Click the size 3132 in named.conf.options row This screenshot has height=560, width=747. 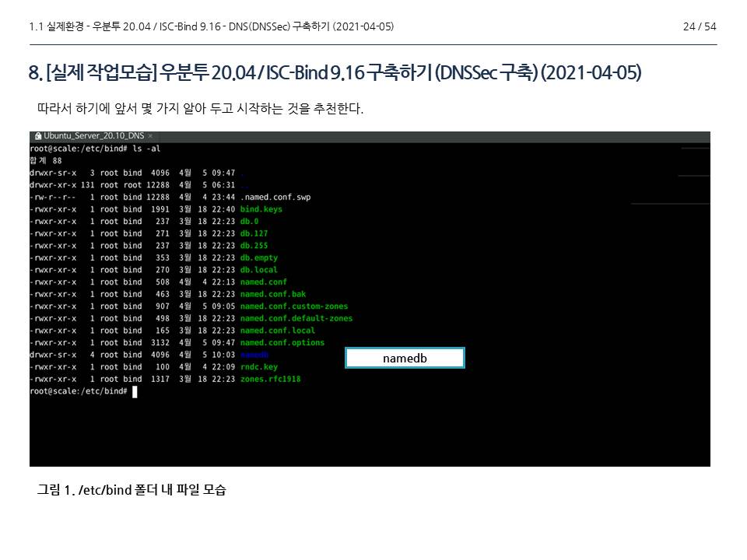click(x=160, y=343)
